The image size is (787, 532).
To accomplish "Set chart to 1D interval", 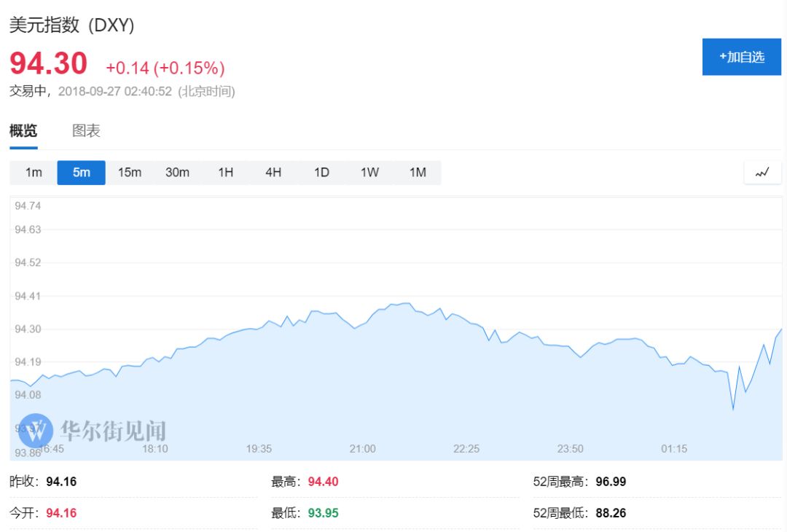I will pyautogui.click(x=321, y=173).
